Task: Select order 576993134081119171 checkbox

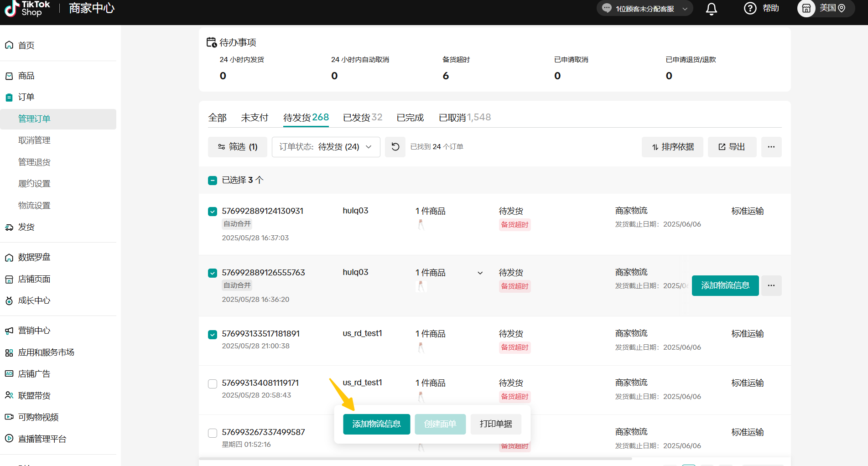Action: pos(213,383)
